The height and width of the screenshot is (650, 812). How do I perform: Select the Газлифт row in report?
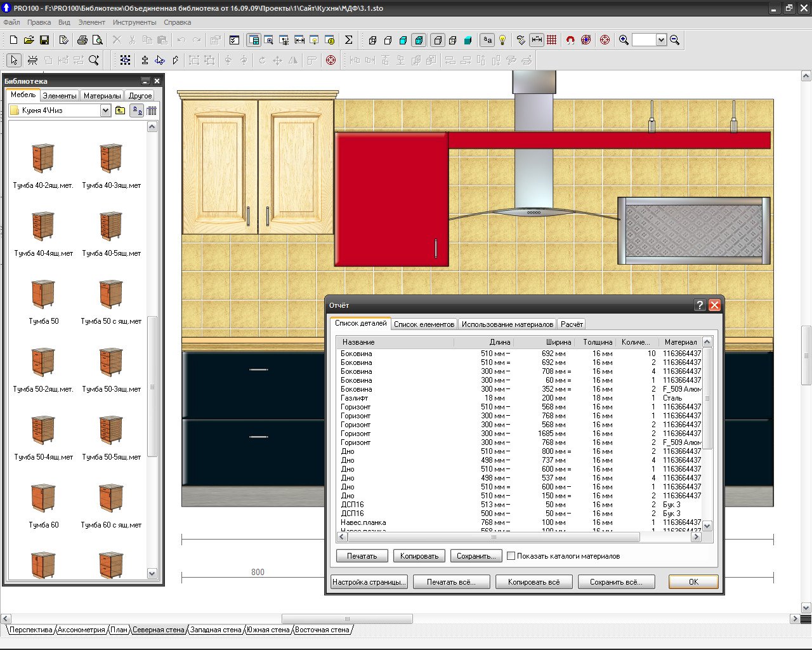pos(520,398)
